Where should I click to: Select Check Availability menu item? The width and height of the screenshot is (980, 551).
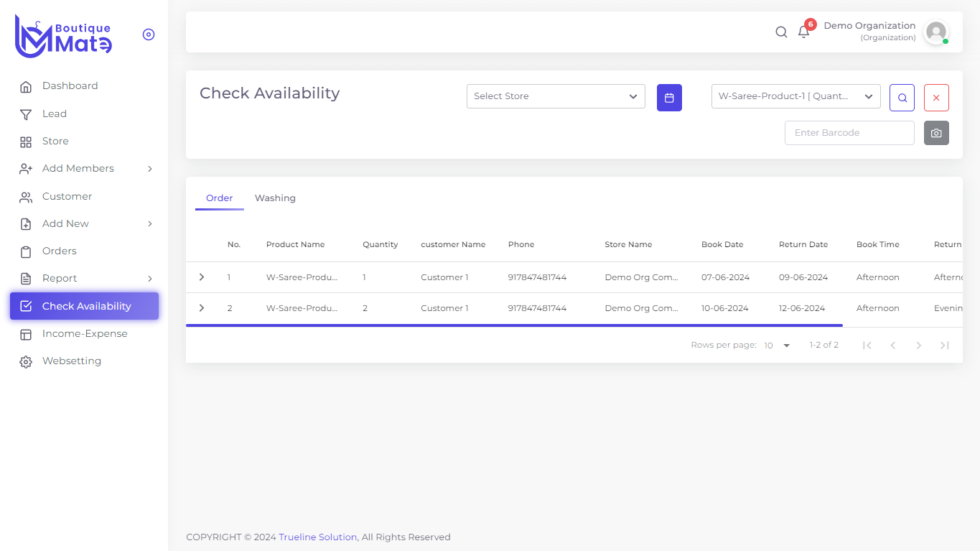(x=84, y=306)
